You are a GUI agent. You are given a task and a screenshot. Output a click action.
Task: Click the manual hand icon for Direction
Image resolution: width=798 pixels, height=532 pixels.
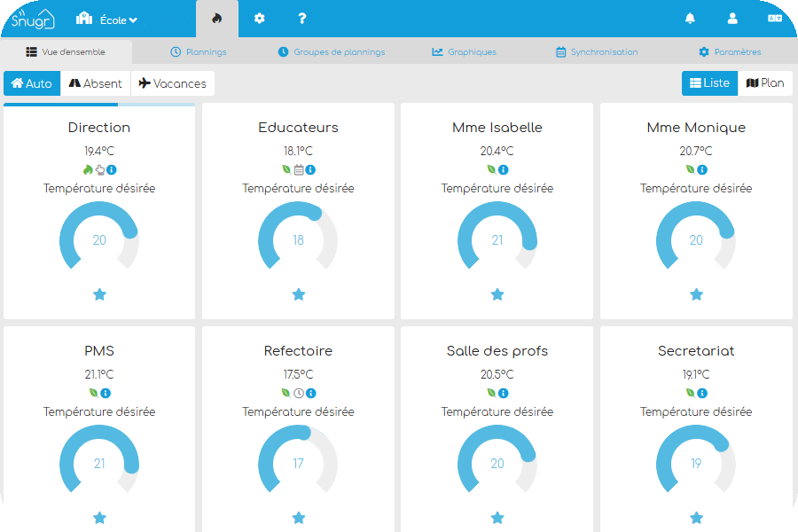pos(100,169)
